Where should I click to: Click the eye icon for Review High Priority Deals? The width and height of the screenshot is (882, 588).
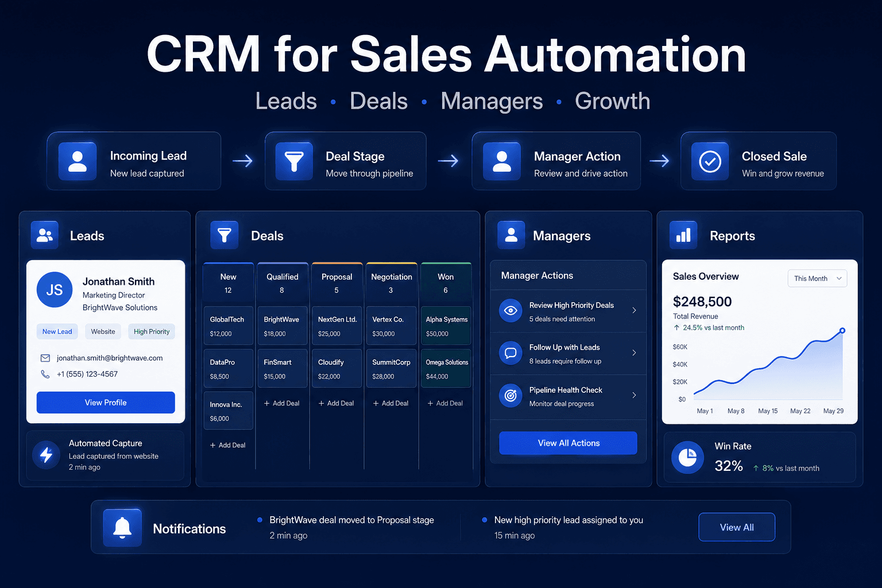(x=510, y=311)
